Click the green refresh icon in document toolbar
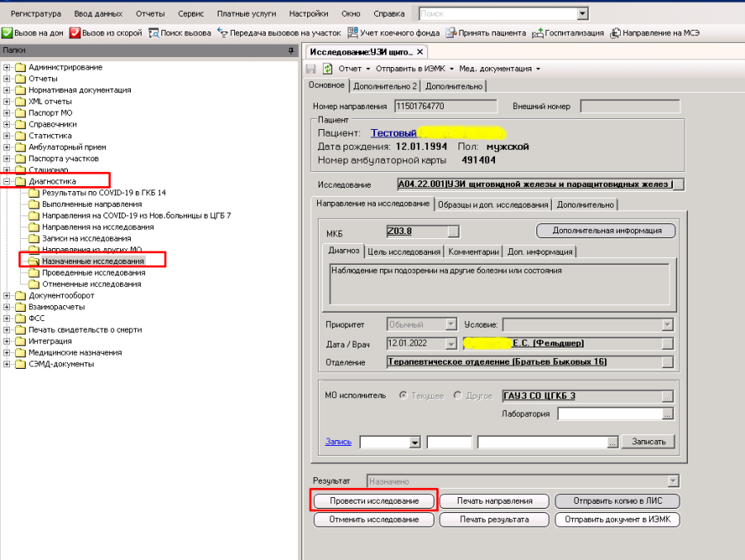Screen dimensions: 745x560 coord(327,69)
